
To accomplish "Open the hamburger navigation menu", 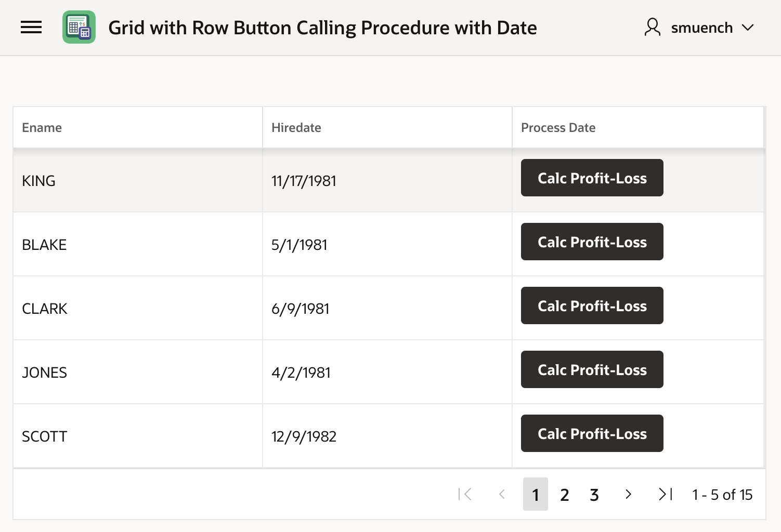I will click(31, 28).
